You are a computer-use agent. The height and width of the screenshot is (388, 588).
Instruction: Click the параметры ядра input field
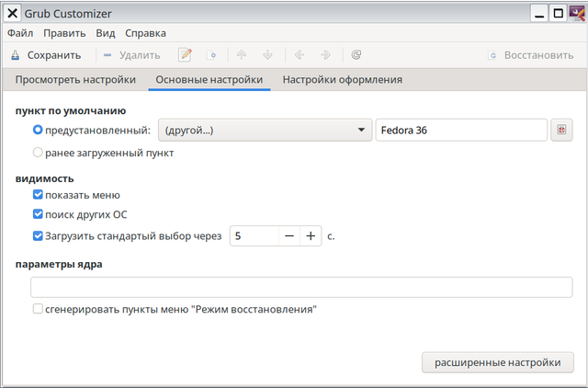[301, 288]
